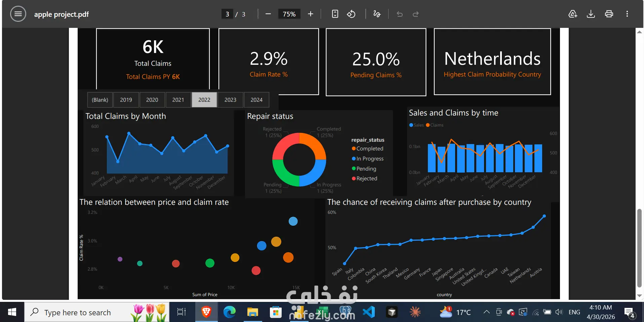Select the 2023 year slicer button
This screenshot has height=322, width=644.
point(230,100)
